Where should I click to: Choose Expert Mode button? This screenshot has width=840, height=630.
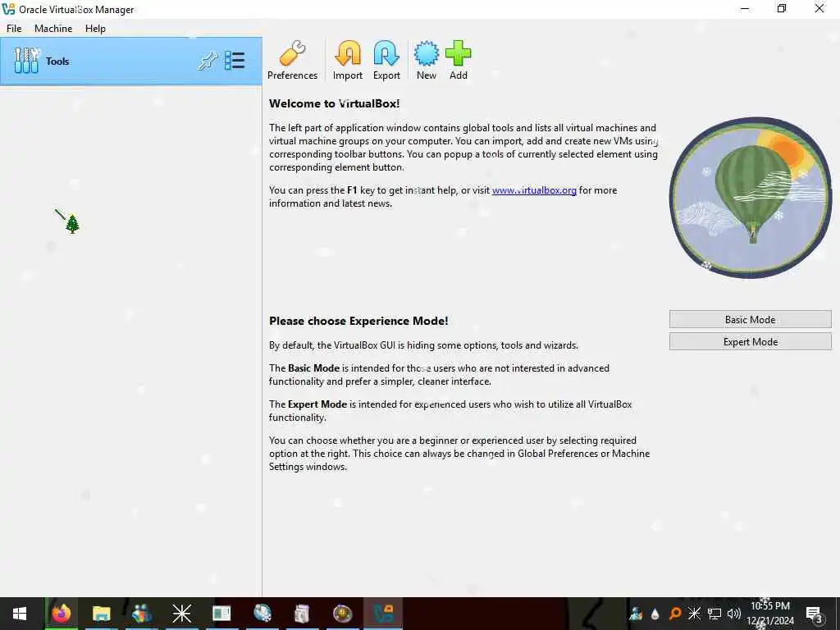click(x=750, y=342)
